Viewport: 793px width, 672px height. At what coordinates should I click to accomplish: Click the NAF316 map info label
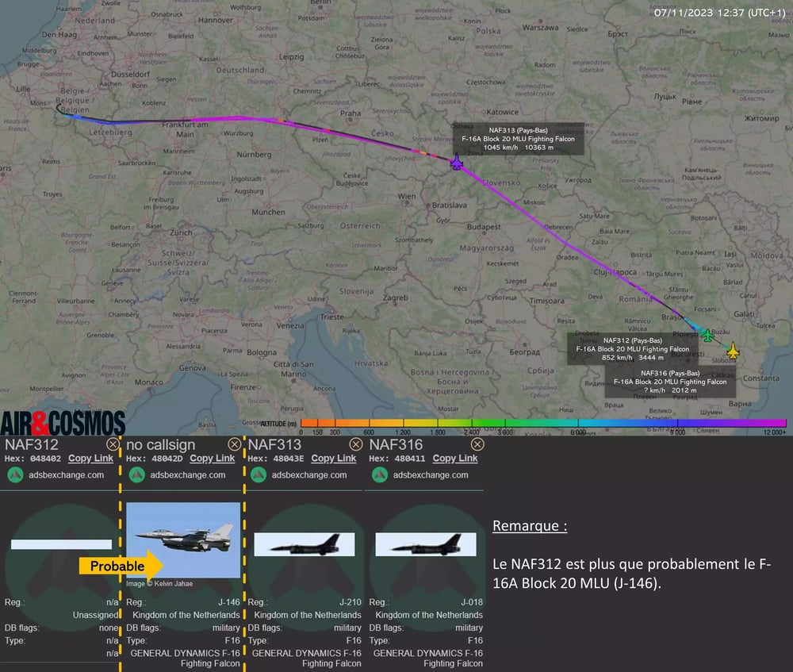[x=670, y=382]
